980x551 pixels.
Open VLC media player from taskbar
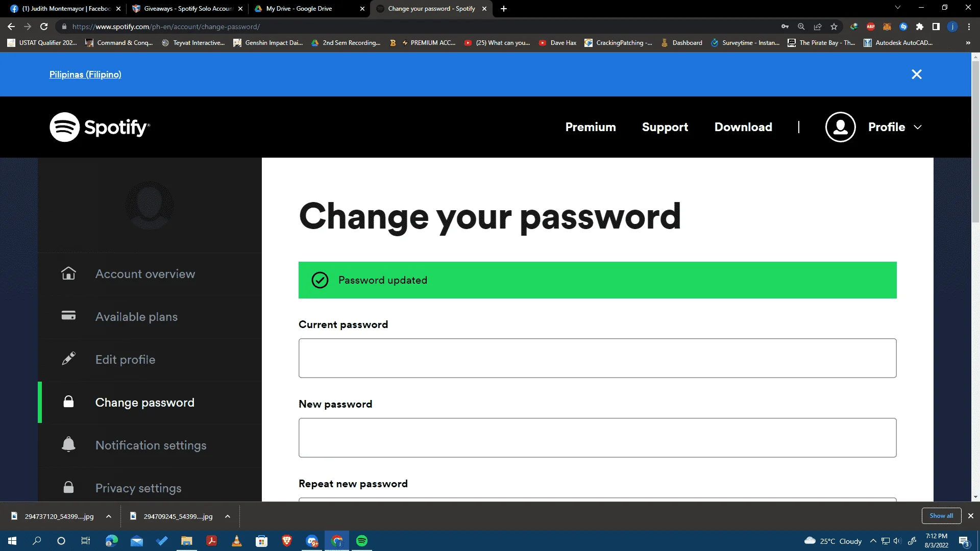237,541
